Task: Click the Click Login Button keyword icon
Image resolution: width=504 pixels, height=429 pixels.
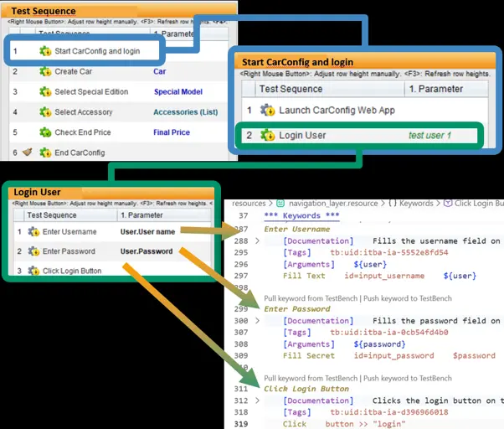Action: click(x=33, y=271)
